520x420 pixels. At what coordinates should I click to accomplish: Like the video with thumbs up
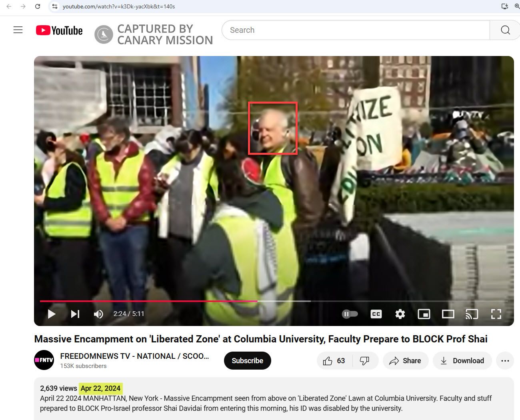tap(334, 361)
